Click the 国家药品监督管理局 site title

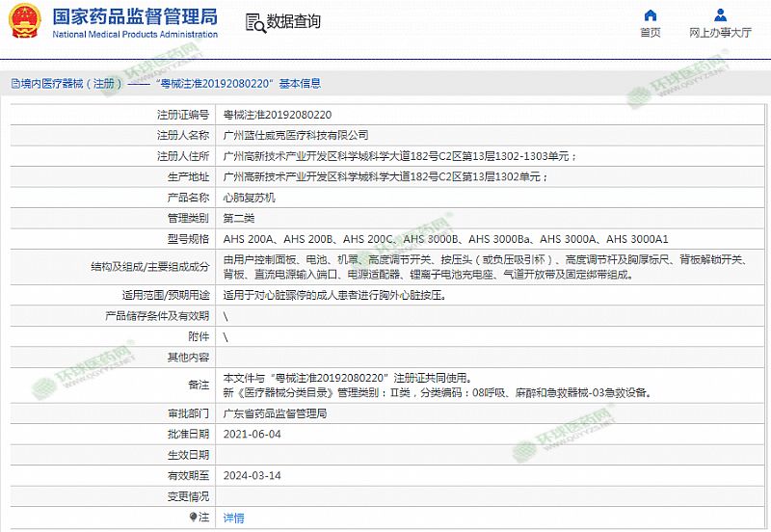coord(134,16)
